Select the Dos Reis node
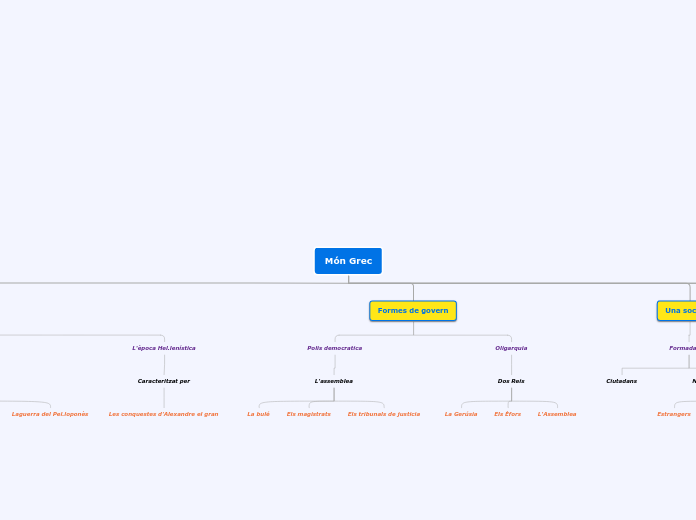Image resolution: width=696 pixels, height=520 pixels. point(511,381)
